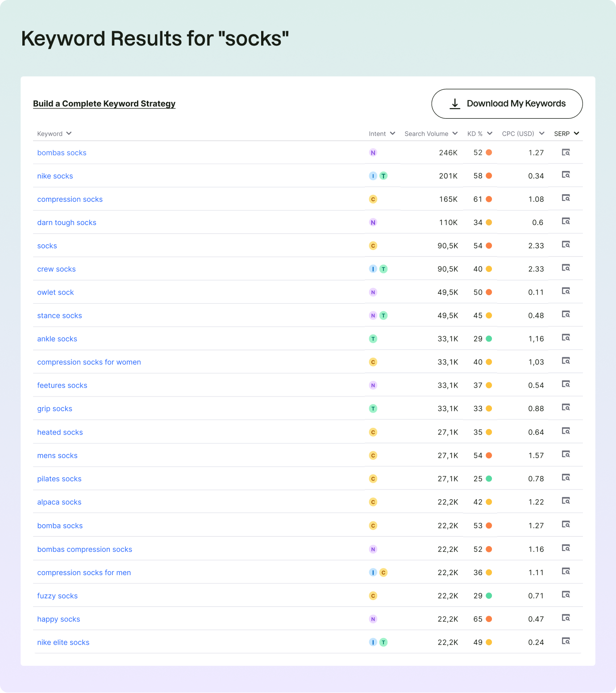The height and width of the screenshot is (693, 616).
Task: Open SERP icon for stance socks
Action: [x=566, y=314]
